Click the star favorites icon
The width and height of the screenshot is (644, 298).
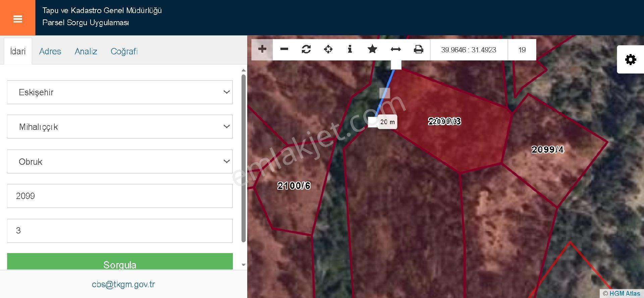pyautogui.click(x=372, y=49)
